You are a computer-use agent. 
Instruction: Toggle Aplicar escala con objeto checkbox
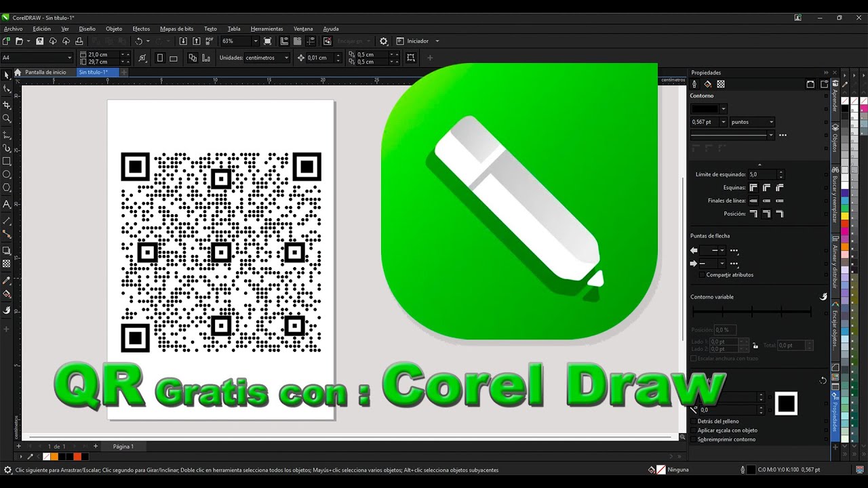coord(693,430)
